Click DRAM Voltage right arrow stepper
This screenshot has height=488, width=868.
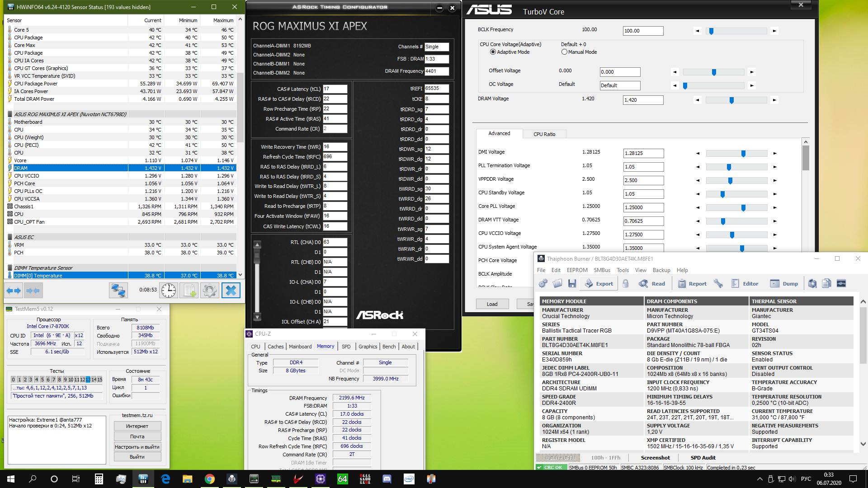point(774,100)
